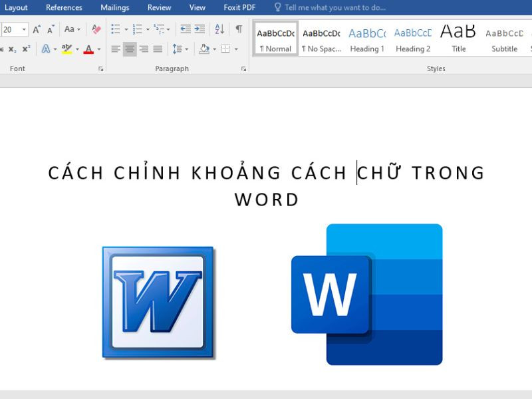The image size is (532, 399).
Task: Apply the Subtitle style
Action: (x=504, y=39)
